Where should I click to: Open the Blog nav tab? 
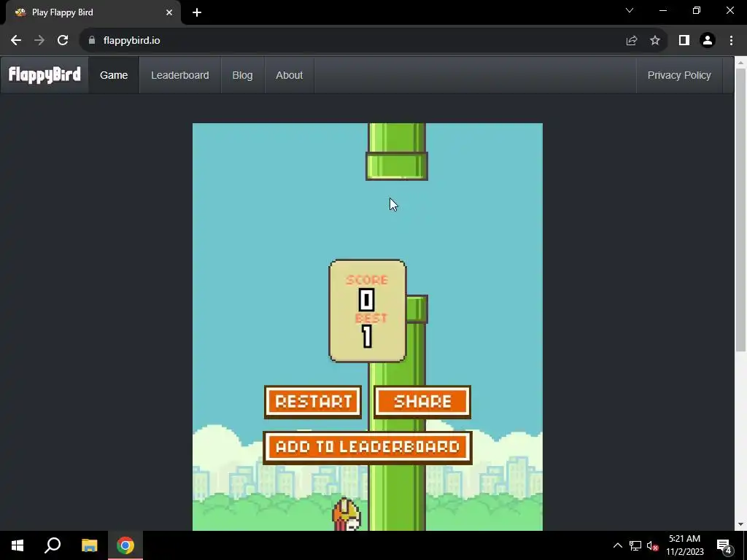click(242, 75)
